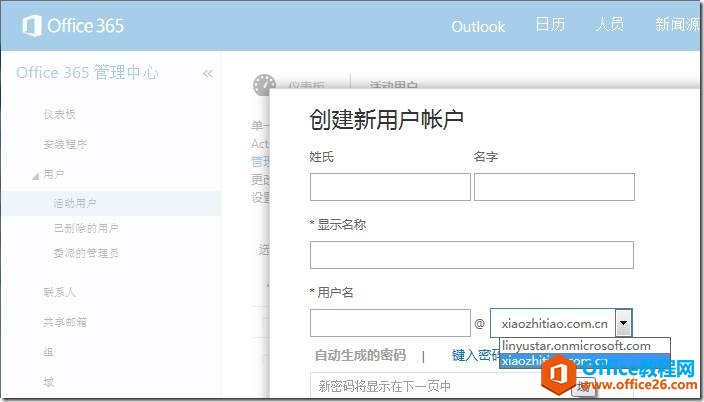This screenshot has width=704, height=402.
Task: Click the dashboard gauge icon
Action: (264, 84)
